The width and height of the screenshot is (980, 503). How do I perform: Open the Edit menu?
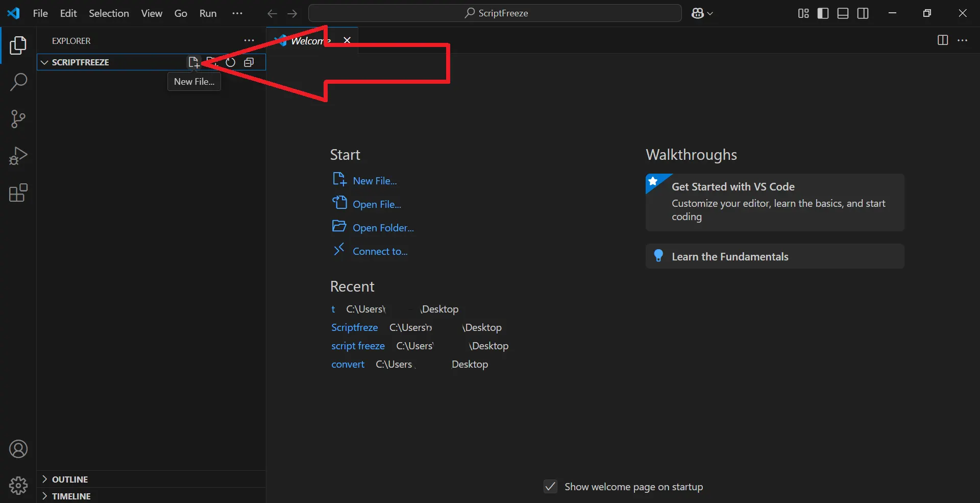pyautogui.click(x=68, y=13)
